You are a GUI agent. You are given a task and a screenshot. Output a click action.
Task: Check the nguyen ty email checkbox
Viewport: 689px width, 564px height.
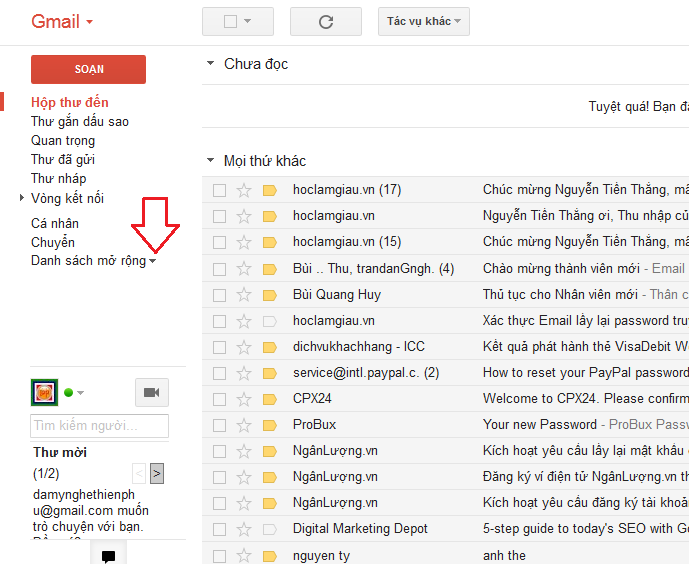click(219, 556)
